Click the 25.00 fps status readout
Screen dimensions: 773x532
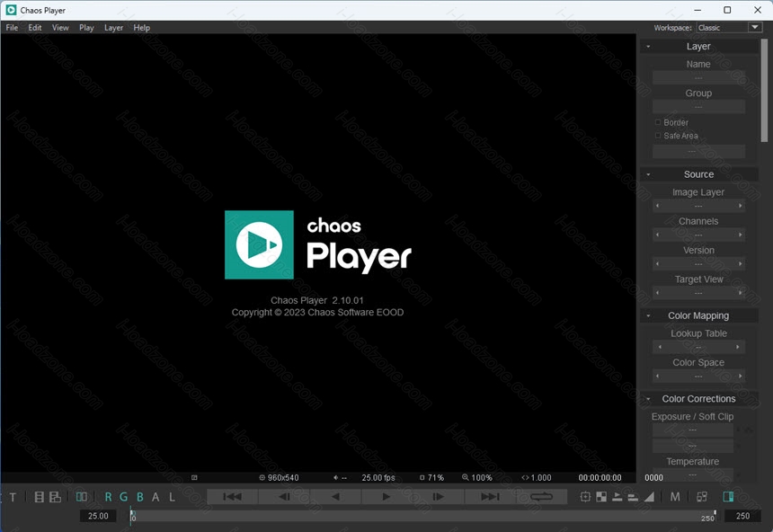[378, 477]
